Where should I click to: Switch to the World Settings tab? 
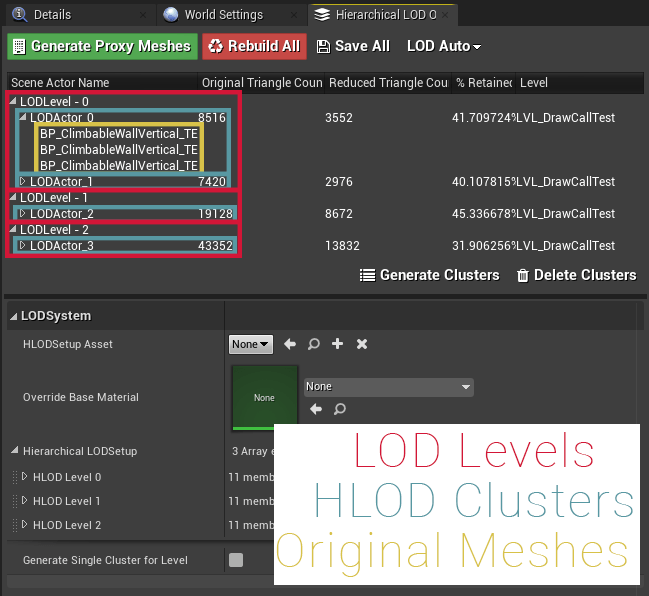(222, 15)
